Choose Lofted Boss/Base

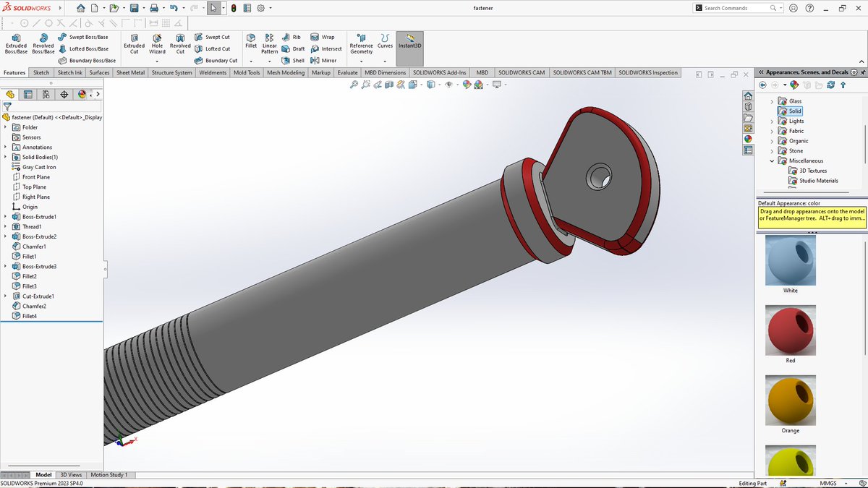point(83,48)
